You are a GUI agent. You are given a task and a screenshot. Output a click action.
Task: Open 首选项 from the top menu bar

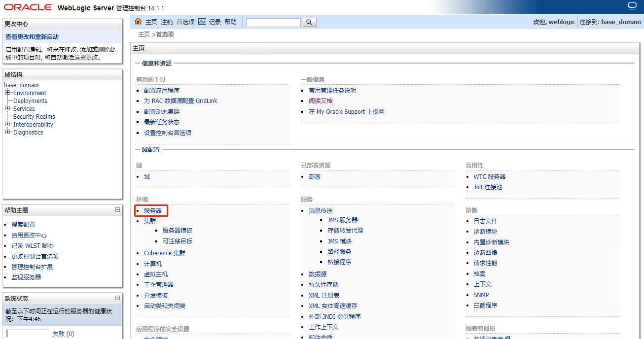coord(185,22)
